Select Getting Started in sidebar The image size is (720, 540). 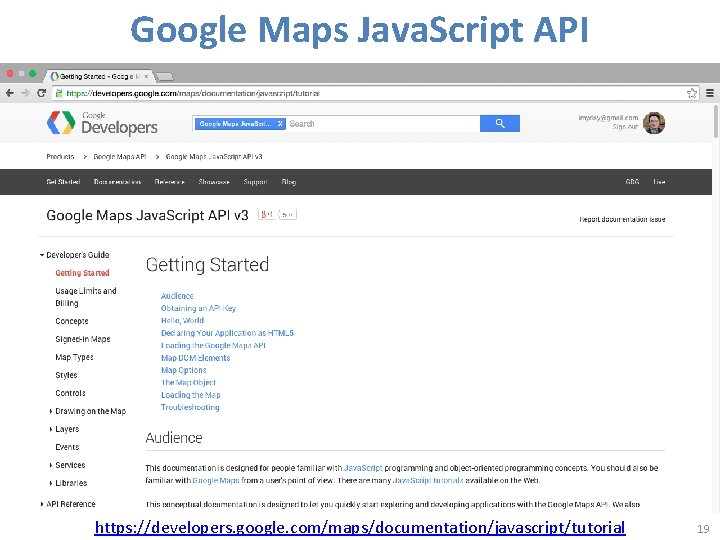click(82, 273)
